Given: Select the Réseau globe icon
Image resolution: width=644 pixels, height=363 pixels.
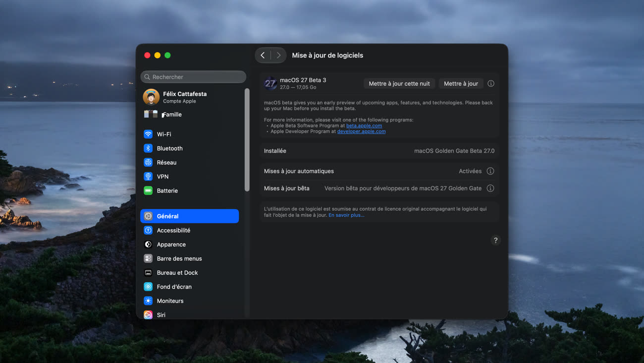Looking at the screenshot, I should (x=148, y=163).
